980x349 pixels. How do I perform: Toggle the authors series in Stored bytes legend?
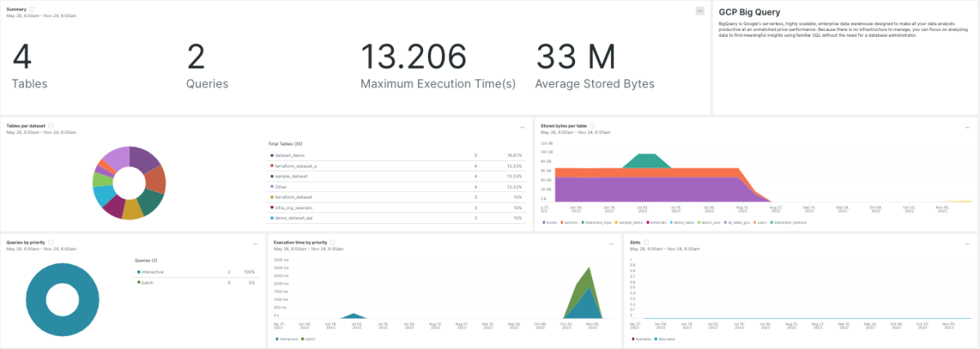[x=568, y=221]
